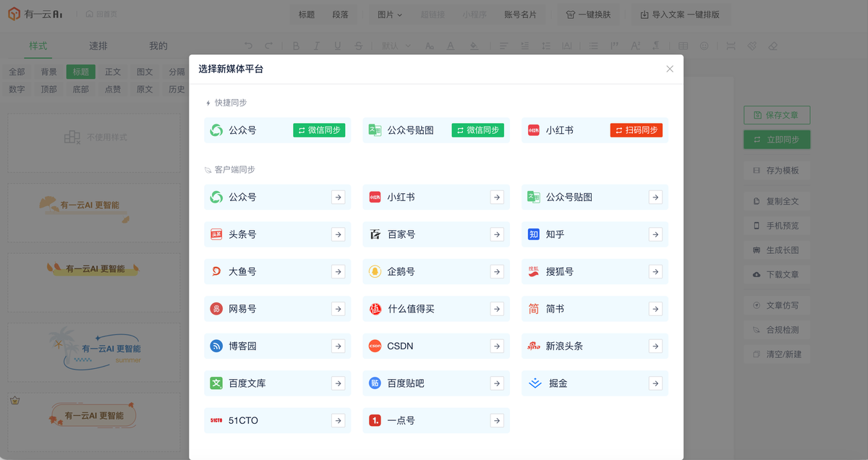Screen dimensions: 868x460
Task: Open the 简书 arrow button
Action: point(655,309)
